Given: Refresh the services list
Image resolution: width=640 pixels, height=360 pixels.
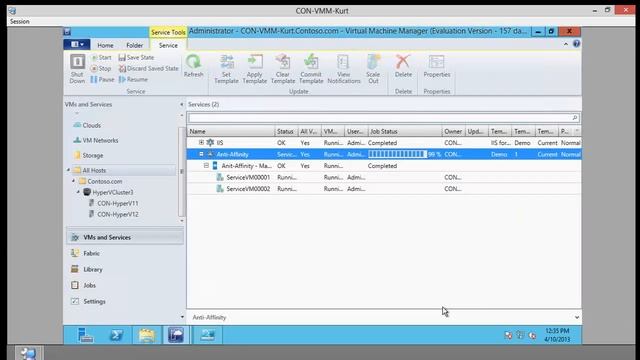Looking at the screenshot, I should click(193, 66).
